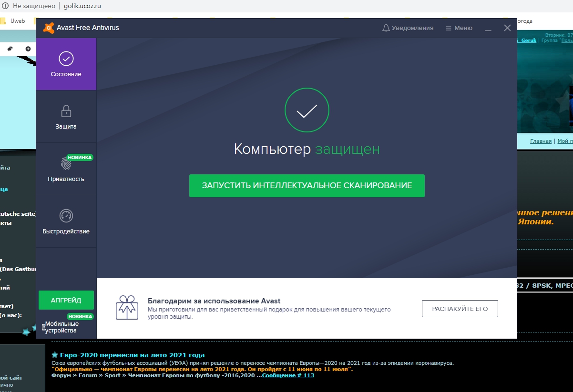573x392 pixels.
Task: Click the large green protected checkmark circle
Action: pyautogui.click(x=307, y=111)
